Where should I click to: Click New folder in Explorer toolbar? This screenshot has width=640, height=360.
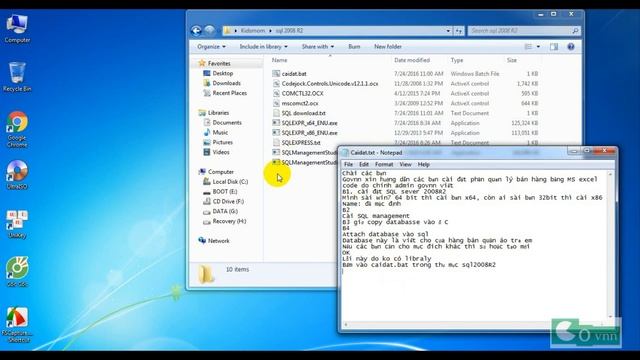click(x=388, y=47)
